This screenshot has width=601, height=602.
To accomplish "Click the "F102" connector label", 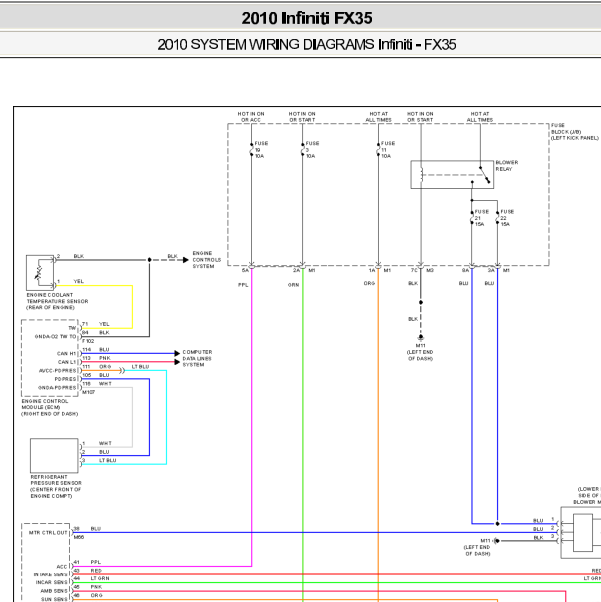I will tap(88, 341).
